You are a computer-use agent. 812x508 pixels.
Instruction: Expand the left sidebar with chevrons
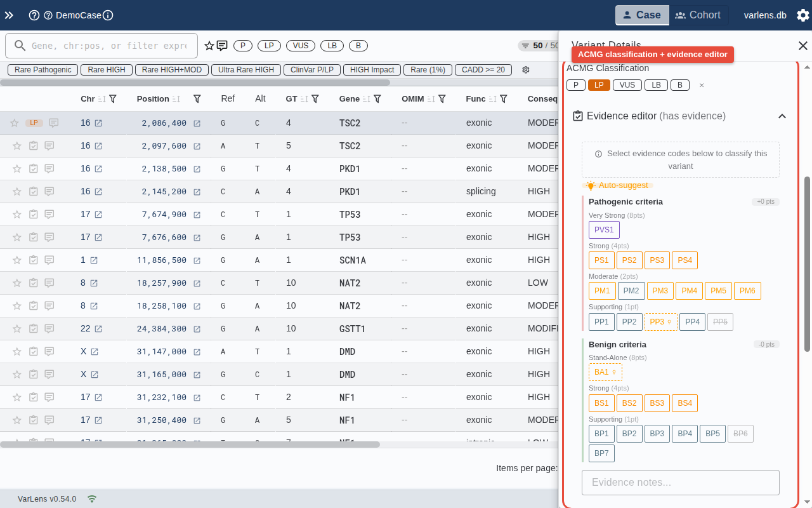tap(9, 15)
